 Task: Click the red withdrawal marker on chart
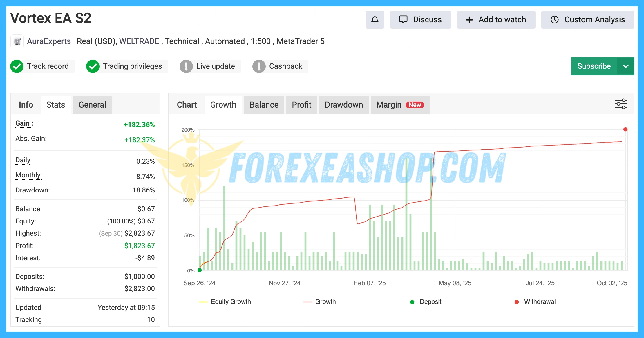point(625,129)
